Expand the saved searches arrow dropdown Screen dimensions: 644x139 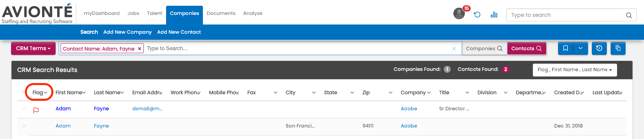tap(580, 48)
